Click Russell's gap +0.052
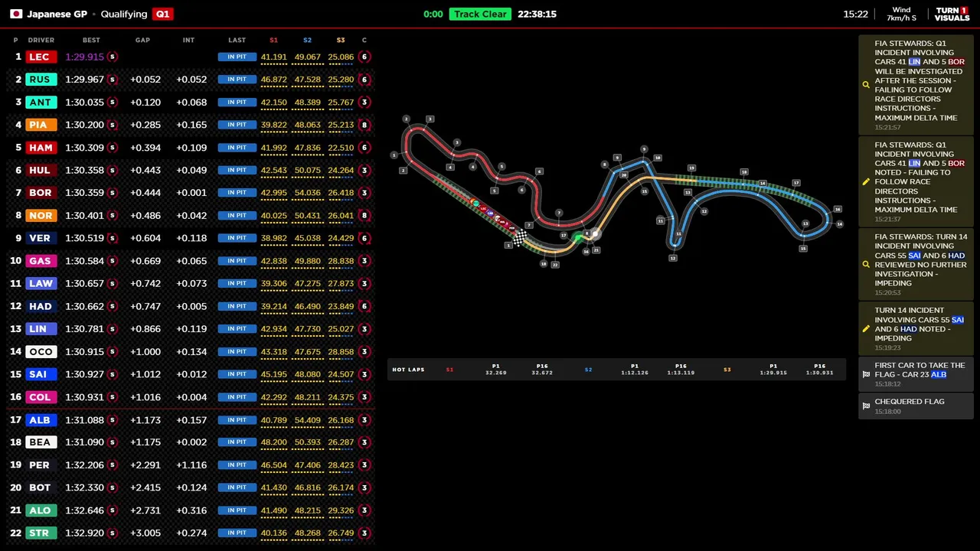Viewport: 980px width, 551px height. (145, 80)
